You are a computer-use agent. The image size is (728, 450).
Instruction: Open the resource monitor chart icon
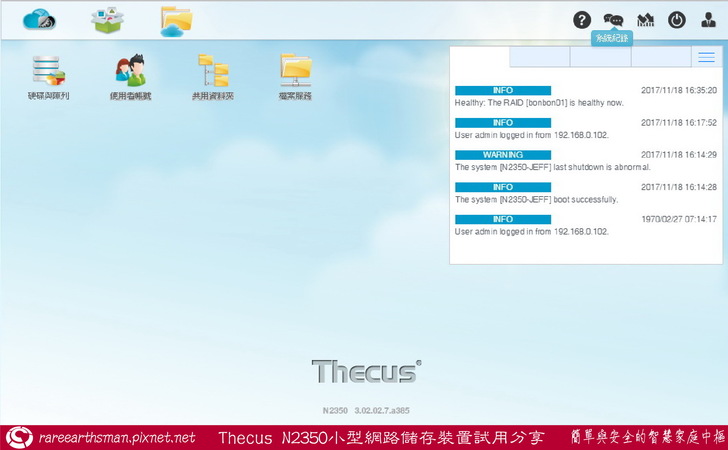coord(645,20)
